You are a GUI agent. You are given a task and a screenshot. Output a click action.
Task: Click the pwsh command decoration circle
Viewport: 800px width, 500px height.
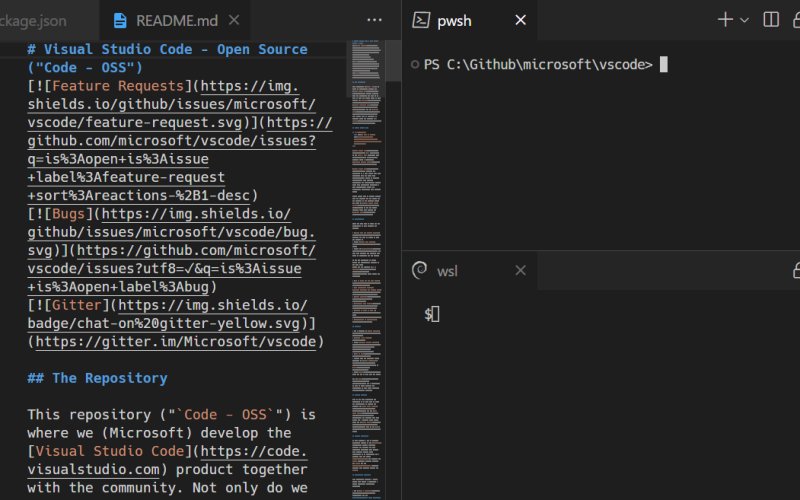coord(415,64)
